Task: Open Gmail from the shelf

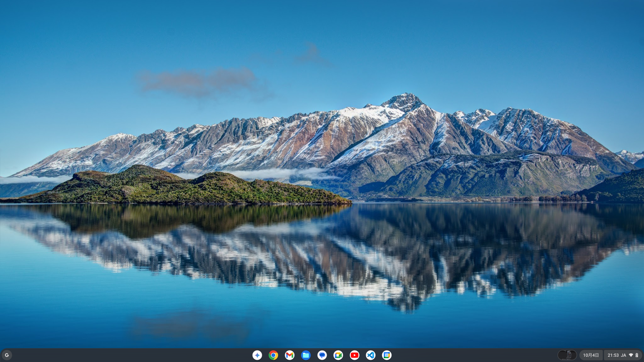Action: click(290, 355)
